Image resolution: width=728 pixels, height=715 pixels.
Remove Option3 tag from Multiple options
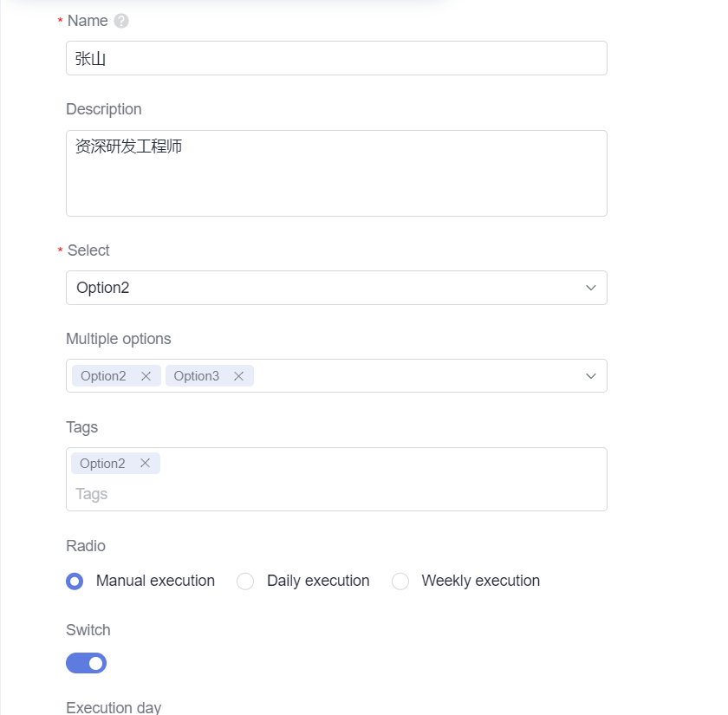238,375
